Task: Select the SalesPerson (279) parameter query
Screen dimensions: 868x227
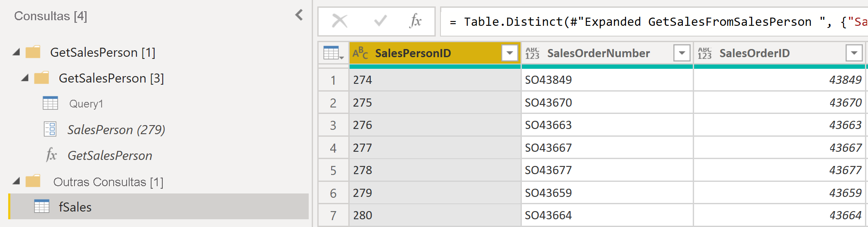Action: point(116,130)
